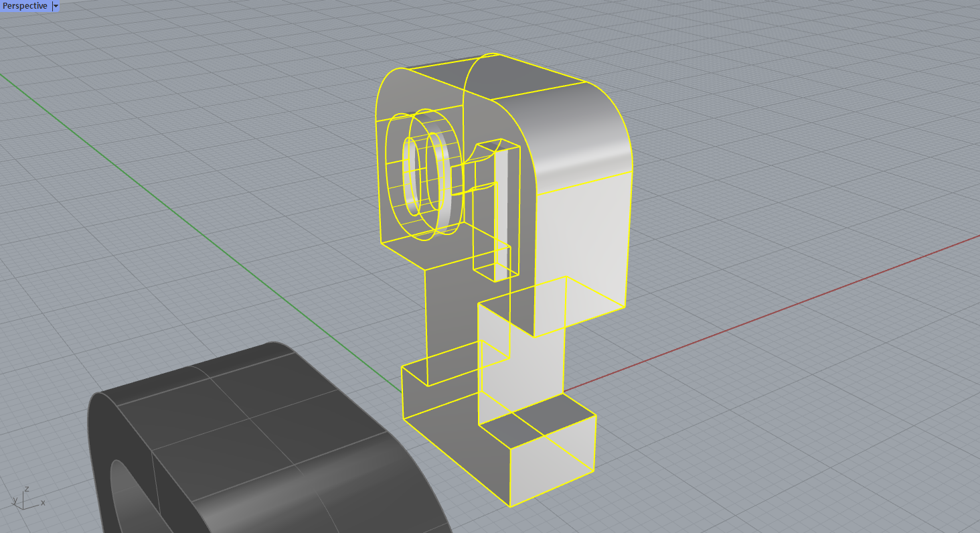
Task: Click the world axes icon in corner
Action: pos(28,498)
